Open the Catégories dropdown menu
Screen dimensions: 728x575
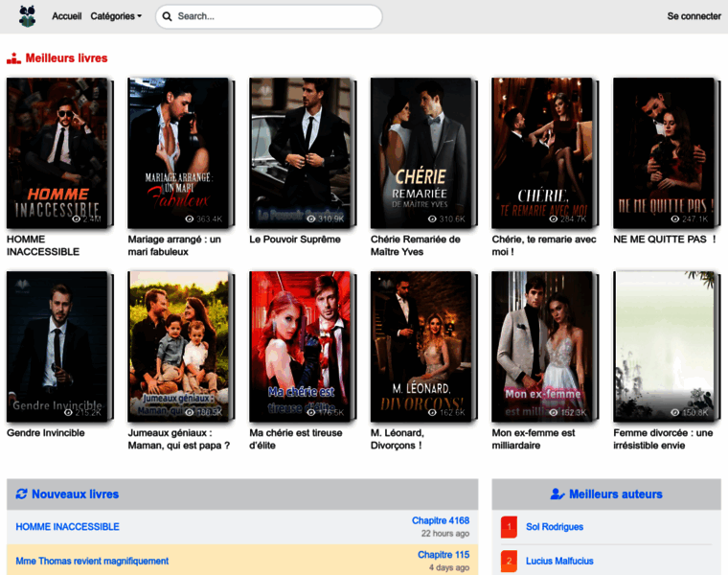coord(116,16)
